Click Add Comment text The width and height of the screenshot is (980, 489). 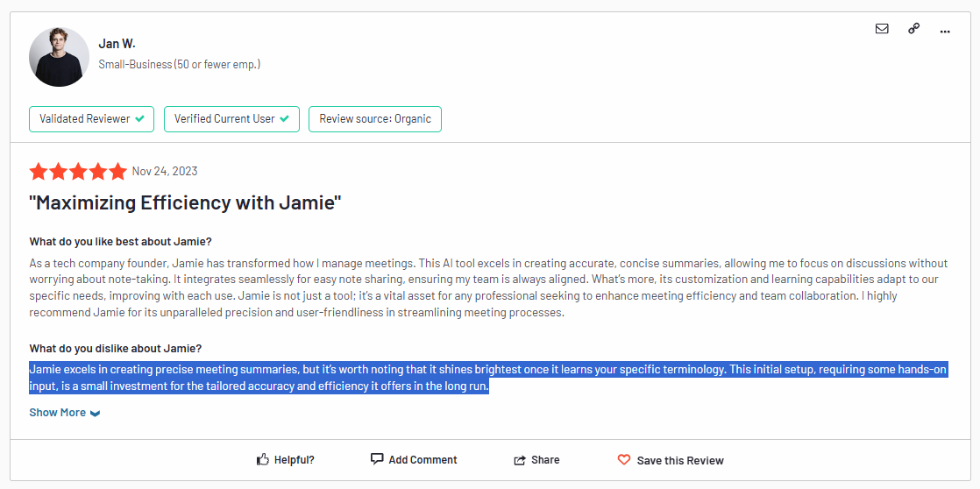[x=423, y=460]
